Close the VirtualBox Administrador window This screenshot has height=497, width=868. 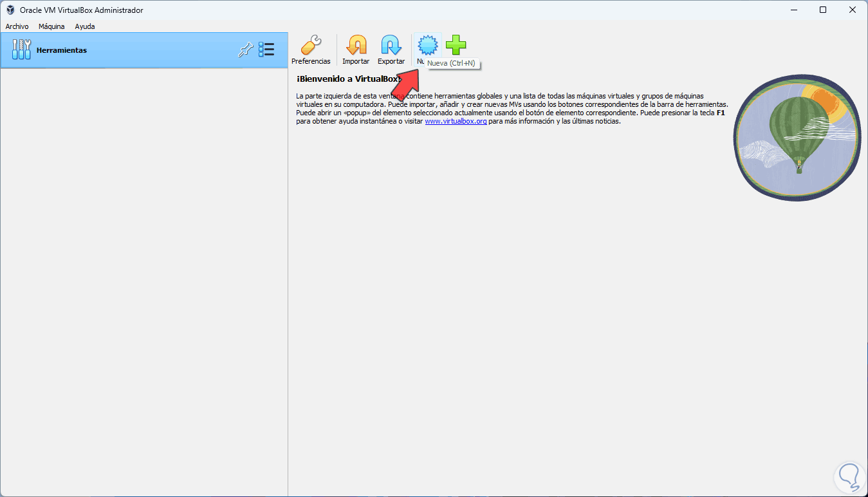tap(853, 10)
